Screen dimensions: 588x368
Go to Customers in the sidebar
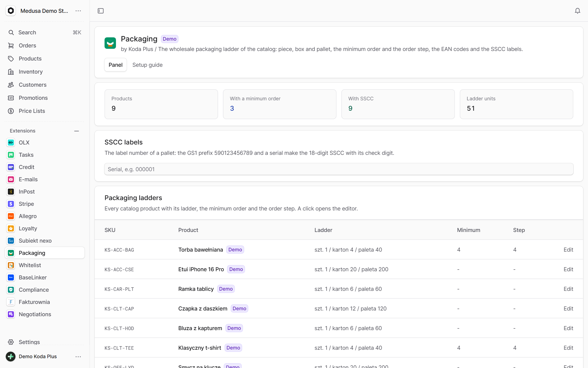tap(45, 85)
